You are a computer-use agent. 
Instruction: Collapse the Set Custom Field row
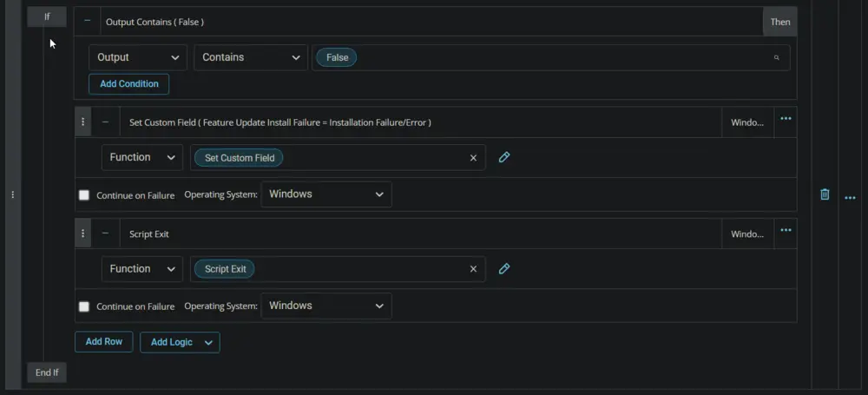(105, 122)
